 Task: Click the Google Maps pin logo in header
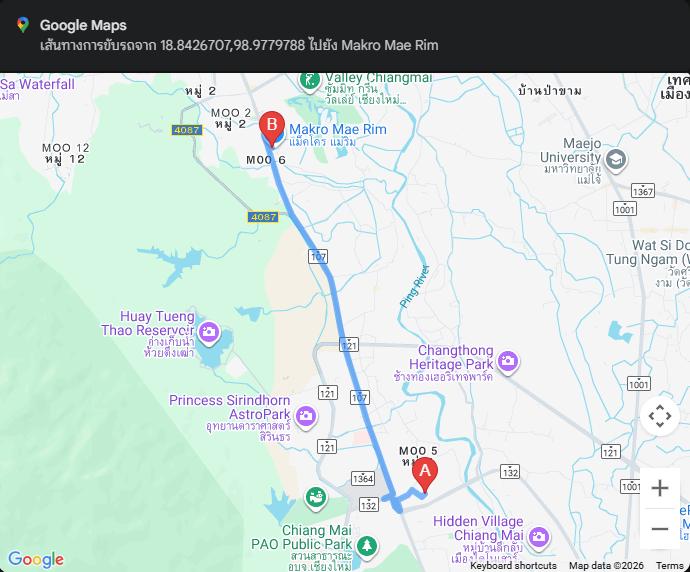[x=23, y=25]
